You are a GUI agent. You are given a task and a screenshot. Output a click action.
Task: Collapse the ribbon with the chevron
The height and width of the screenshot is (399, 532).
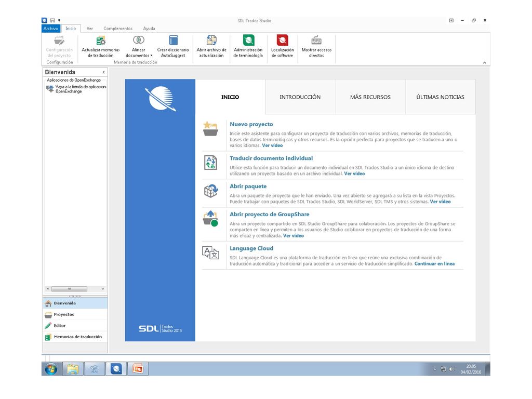485,63
